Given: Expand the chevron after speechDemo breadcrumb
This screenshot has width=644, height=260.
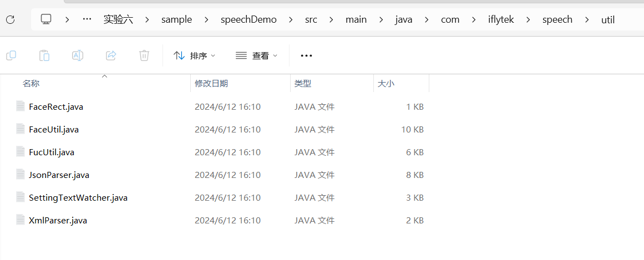Looking at the screenshot, I should [x=291, y=19].
